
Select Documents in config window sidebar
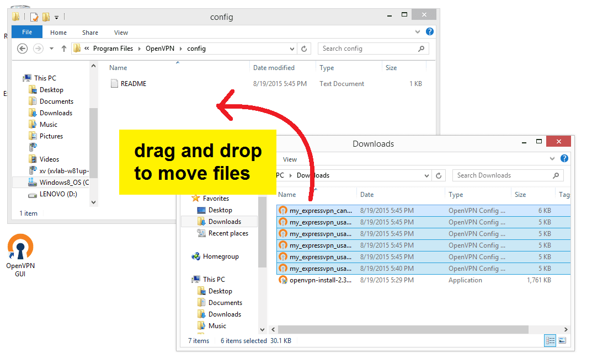[x=51, y=101]
